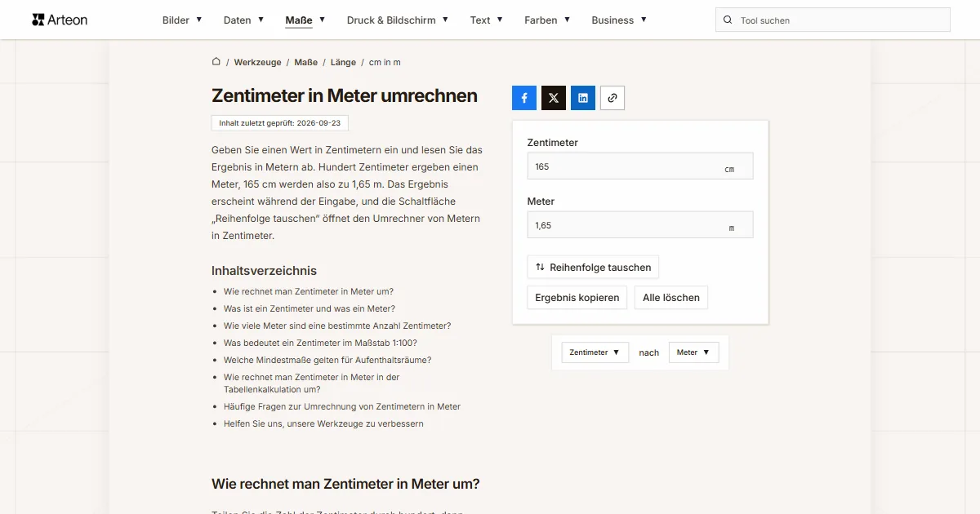Click Ergebnis kopieren button

[577, 298]
